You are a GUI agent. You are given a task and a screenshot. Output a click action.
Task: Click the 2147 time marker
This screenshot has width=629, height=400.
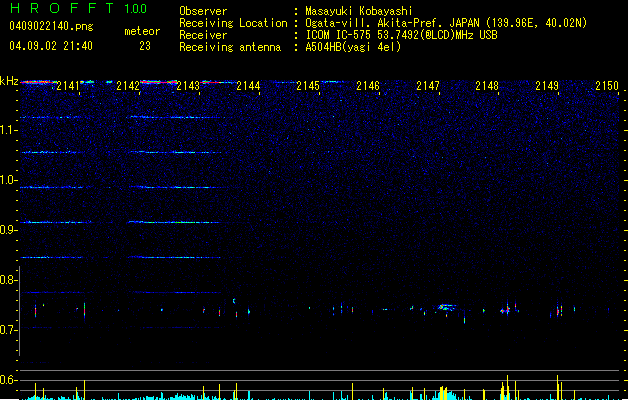click(x=428, y=86)
